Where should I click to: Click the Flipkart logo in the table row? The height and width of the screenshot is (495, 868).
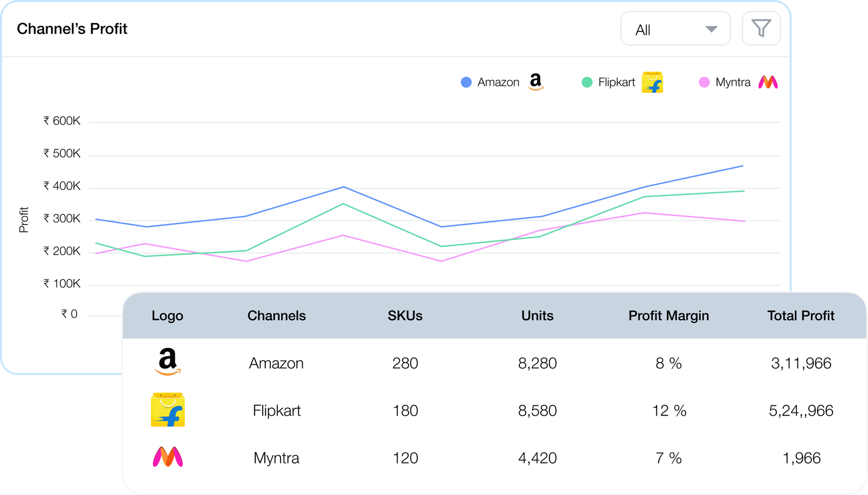click(168, 410)
